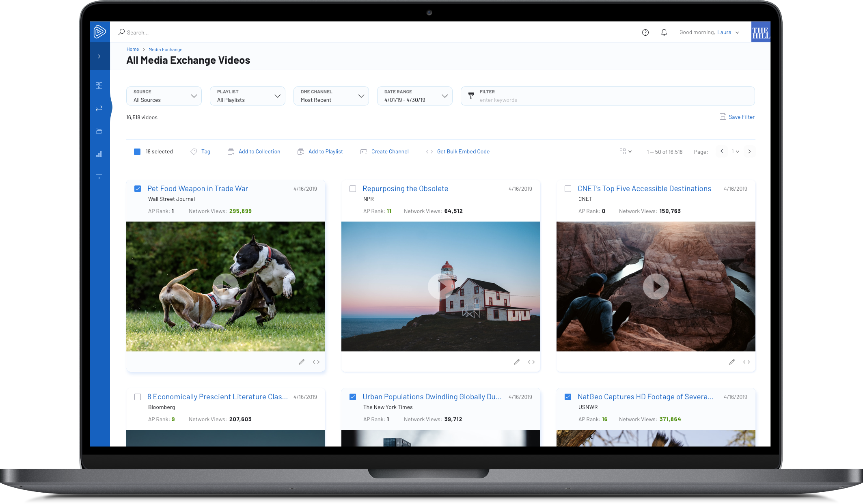863x504 pixels.
Task: Open Pet Food Weapon in Trade War title
Action: pos(198,189)
